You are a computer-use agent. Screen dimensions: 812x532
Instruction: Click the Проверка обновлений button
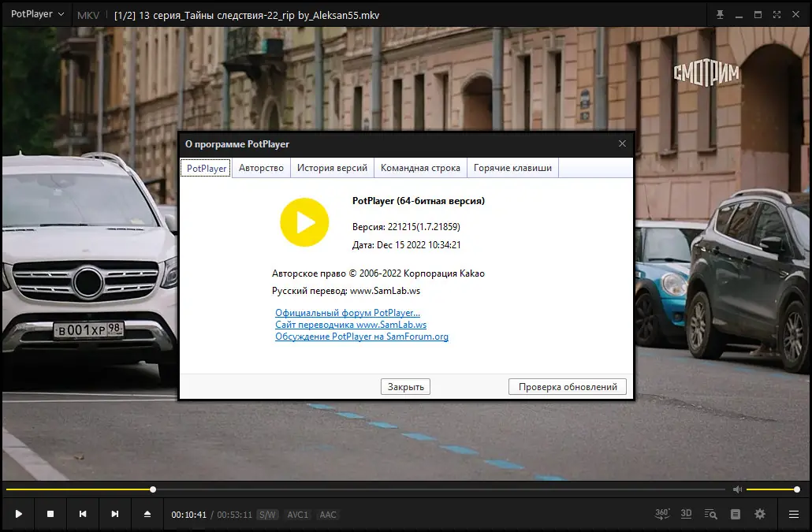pos(568,386)
